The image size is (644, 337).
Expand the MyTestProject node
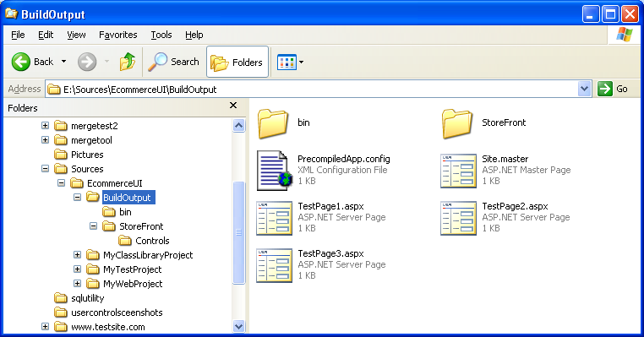pos(77,269)
